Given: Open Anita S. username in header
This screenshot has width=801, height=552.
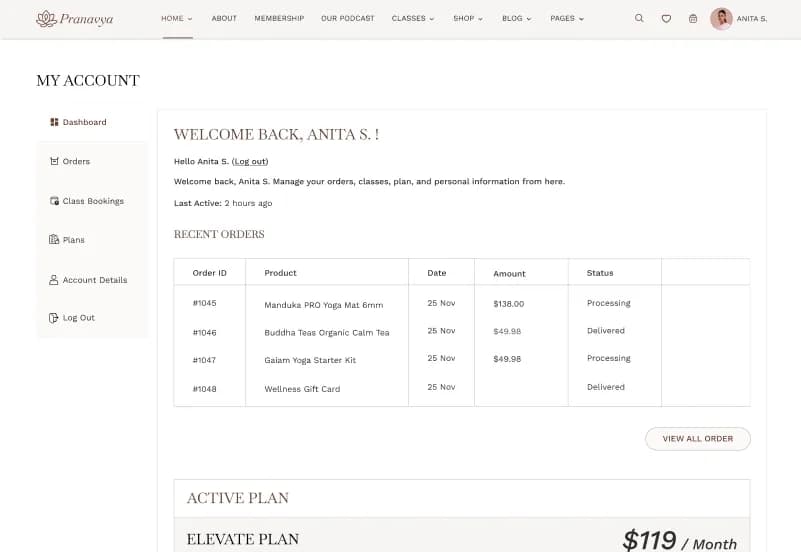Looking at the screenshot, I should point(752,19).
